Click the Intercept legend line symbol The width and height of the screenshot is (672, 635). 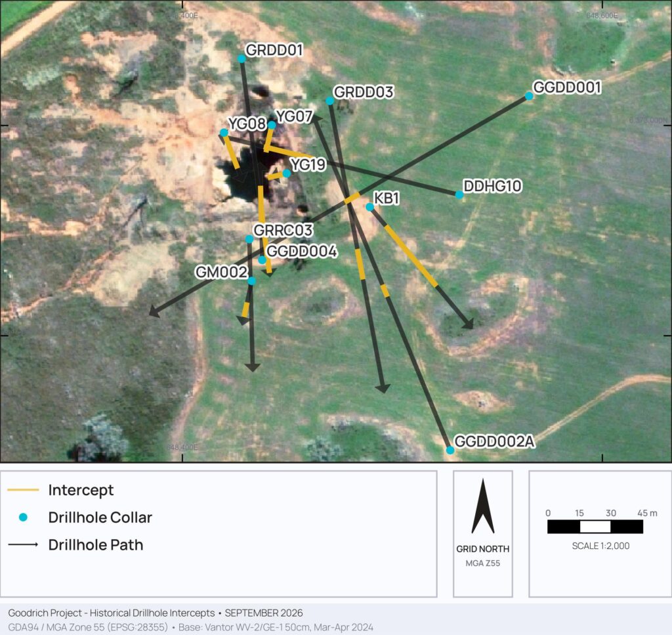coord(23,490)
